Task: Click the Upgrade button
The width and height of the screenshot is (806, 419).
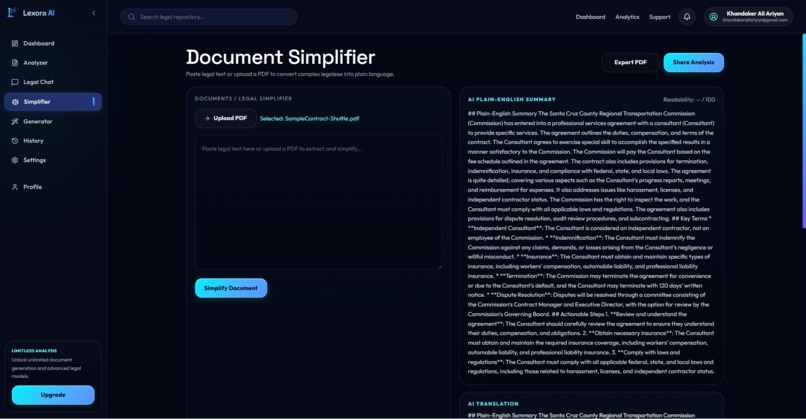Action: coord(53,395)
